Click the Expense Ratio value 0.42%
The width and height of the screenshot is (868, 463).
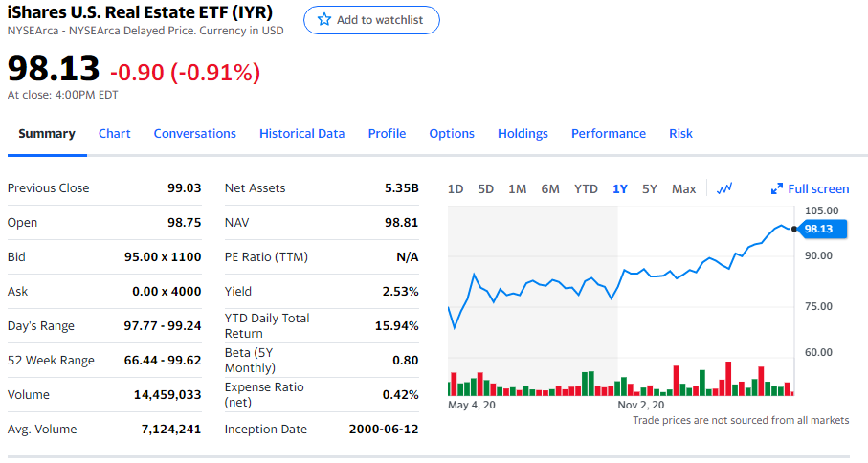coord(401,394)
